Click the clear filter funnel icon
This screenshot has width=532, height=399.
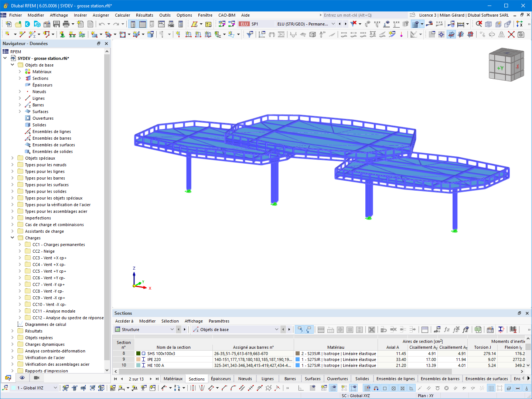click(x=354, y=24)
